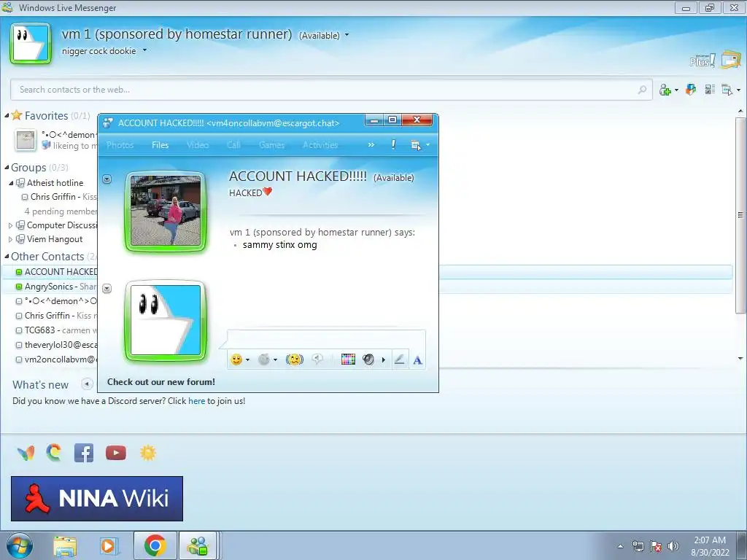Open the layout view options icon
Image resolution: width=747 pixels, height=560 pixels.
tap(710, 90)
